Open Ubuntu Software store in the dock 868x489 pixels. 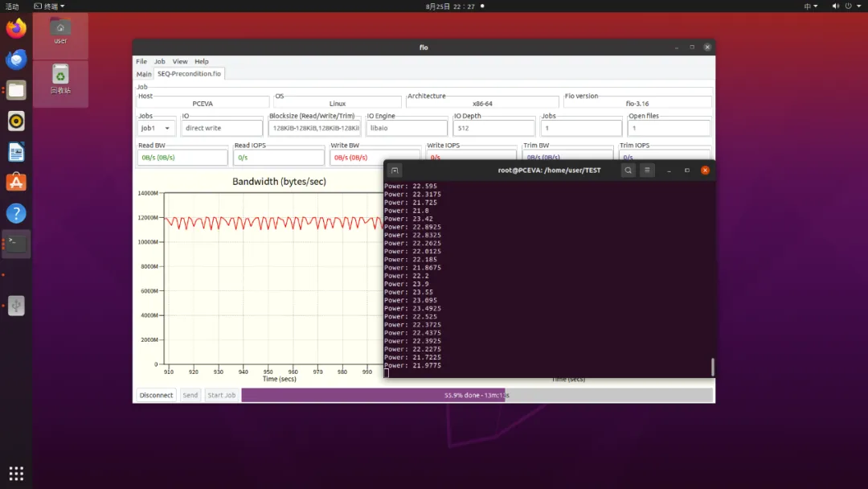tap(16, 183)
